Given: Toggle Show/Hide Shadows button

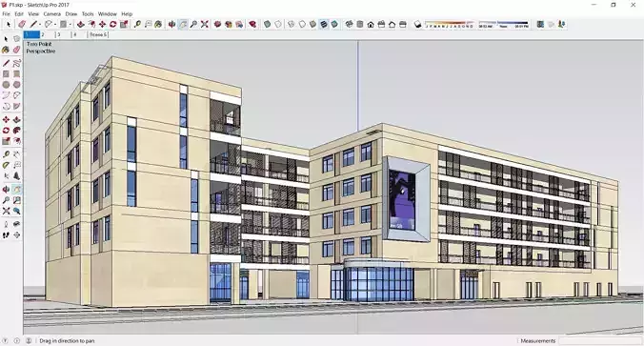Looking at the screenshot, I should point(417,24).
